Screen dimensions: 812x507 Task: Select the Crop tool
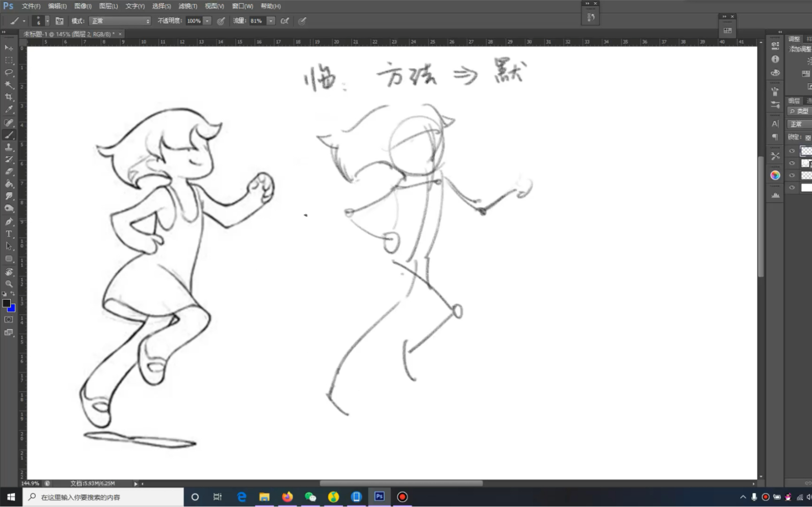coord(9,97)
